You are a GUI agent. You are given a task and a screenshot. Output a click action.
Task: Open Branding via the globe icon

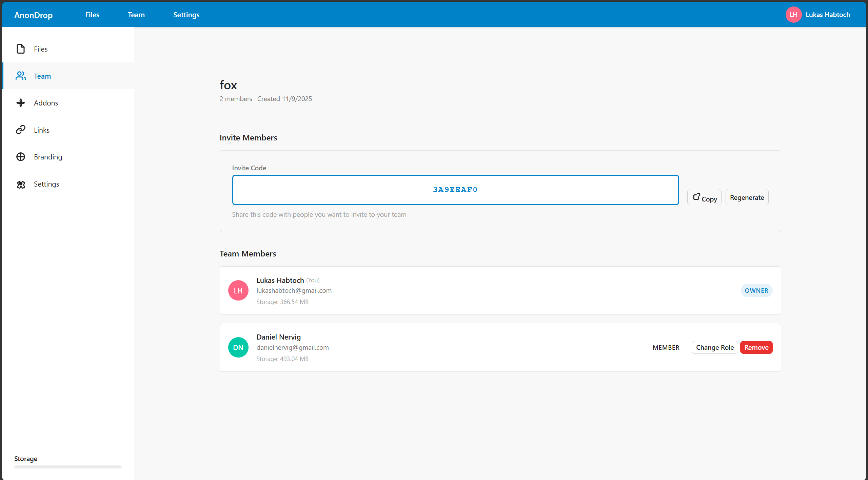tap(21, 157)
